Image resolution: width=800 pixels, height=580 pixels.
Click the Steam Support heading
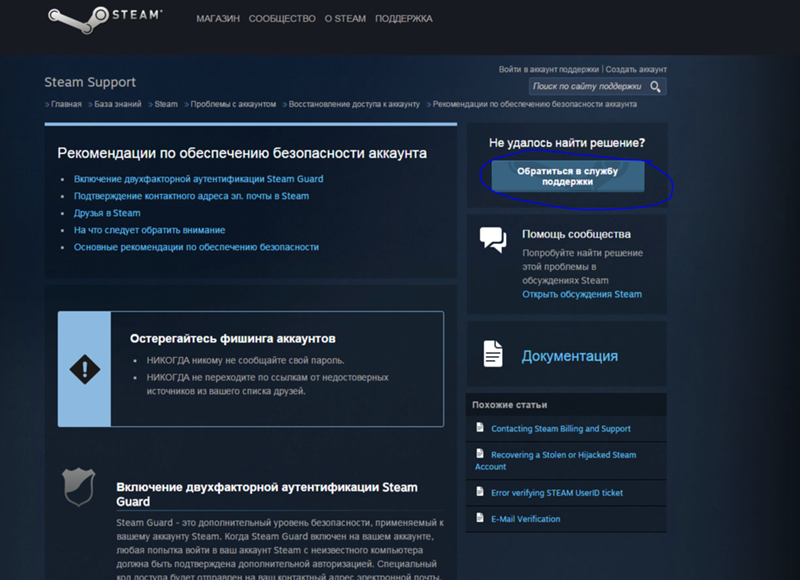point(90,82)
